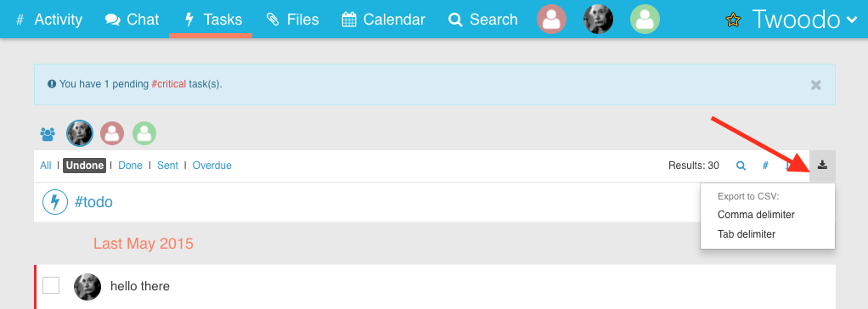Dismiss the pending critical task alert

pos(815,85)
